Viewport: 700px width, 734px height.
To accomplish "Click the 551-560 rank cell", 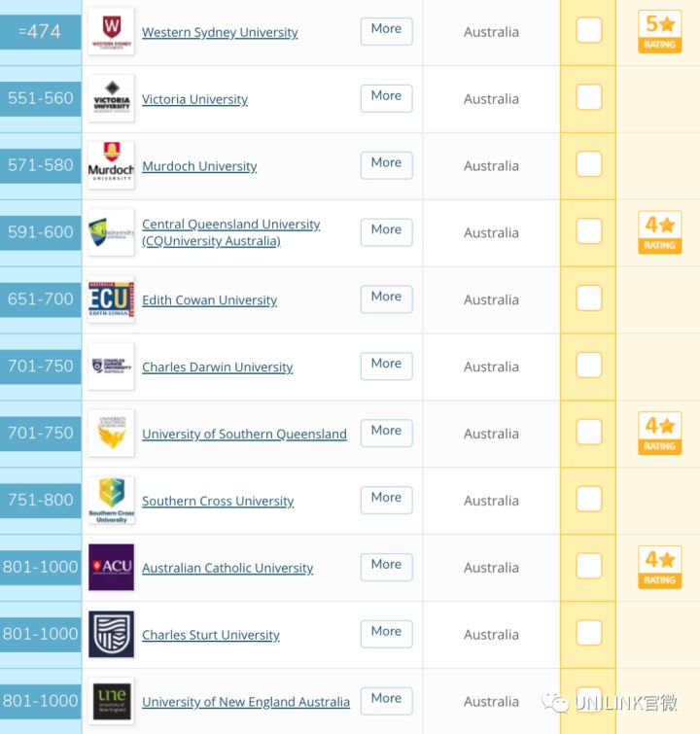I will [40, 99].
